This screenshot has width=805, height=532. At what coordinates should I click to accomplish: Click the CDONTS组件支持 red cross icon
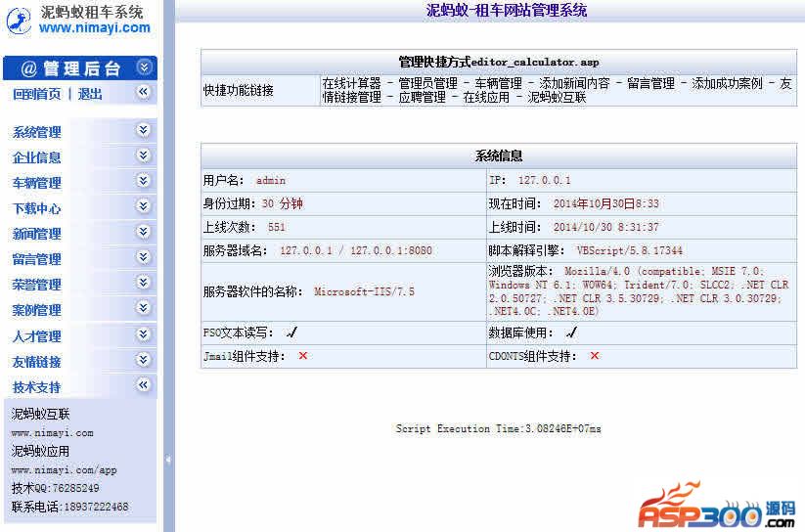coord(595,355)
